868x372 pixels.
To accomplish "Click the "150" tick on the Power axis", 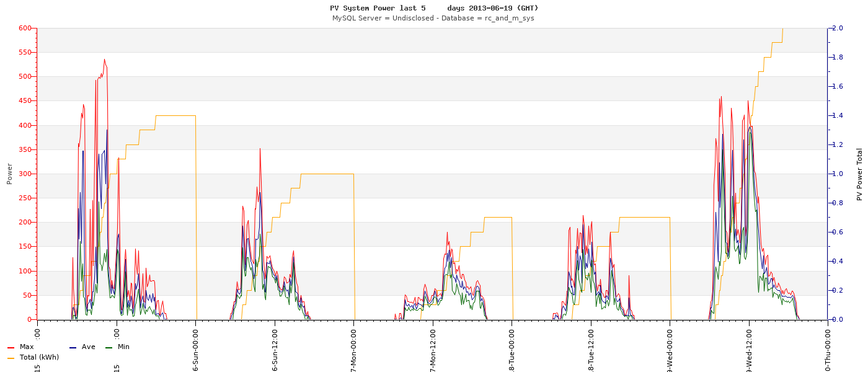I will click(25, 246).
